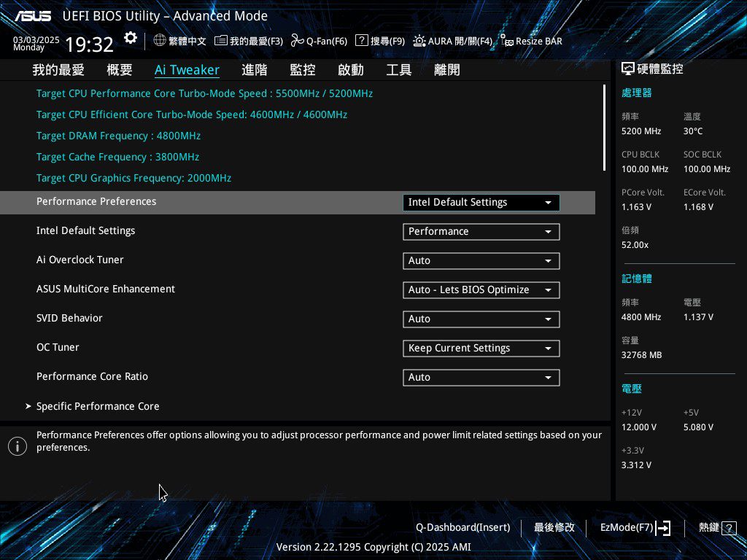Open My Favorites (F3) list icon

coord(220,41)
